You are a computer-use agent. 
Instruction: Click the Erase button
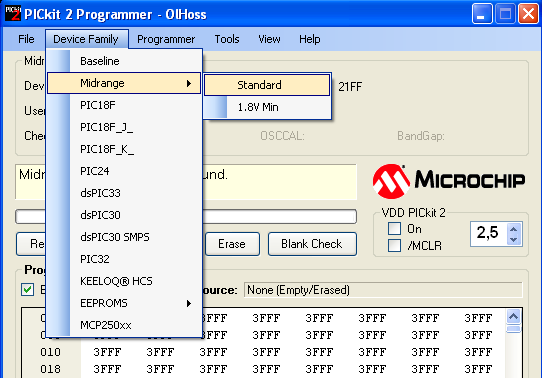coord(232,244)
